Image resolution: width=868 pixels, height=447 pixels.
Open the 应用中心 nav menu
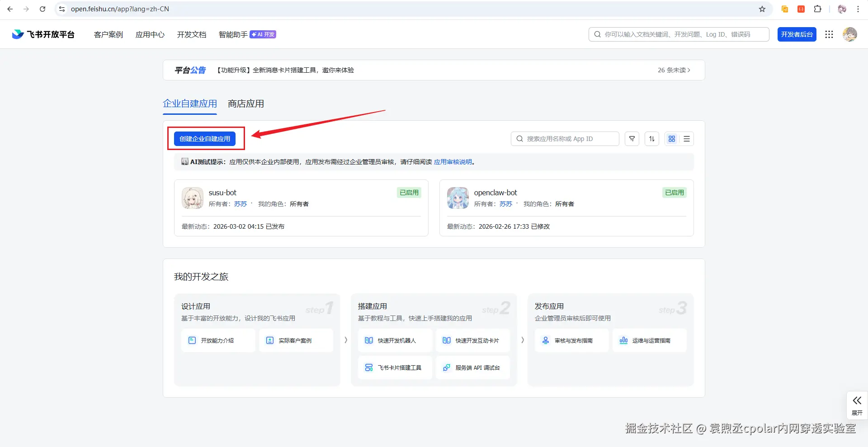click(x=150, y=34)
